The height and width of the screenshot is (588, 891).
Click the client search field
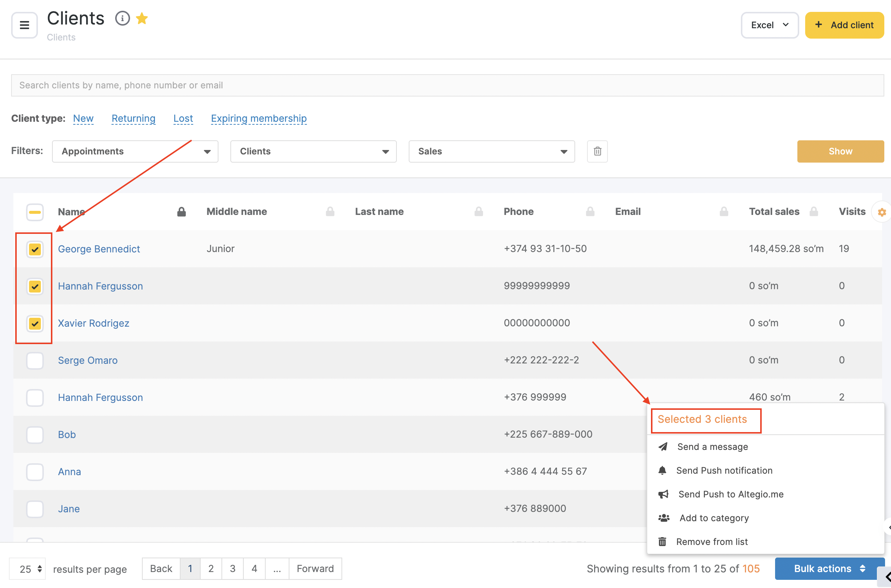(x=447, y=85)
